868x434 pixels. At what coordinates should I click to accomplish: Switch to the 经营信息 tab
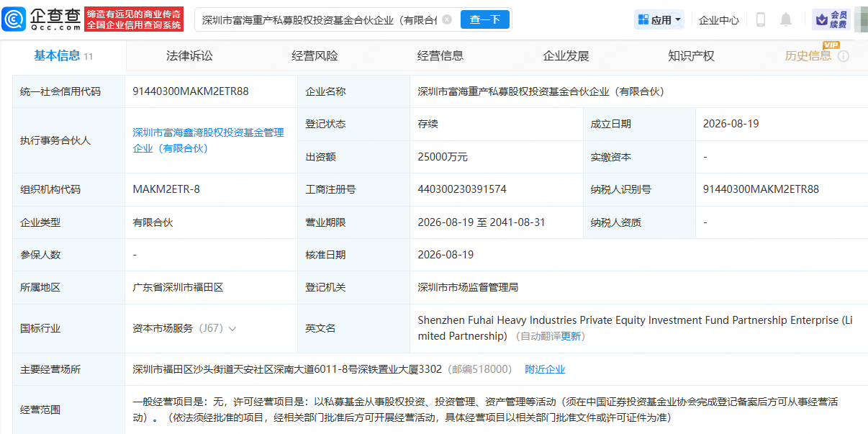click(440, 55)
